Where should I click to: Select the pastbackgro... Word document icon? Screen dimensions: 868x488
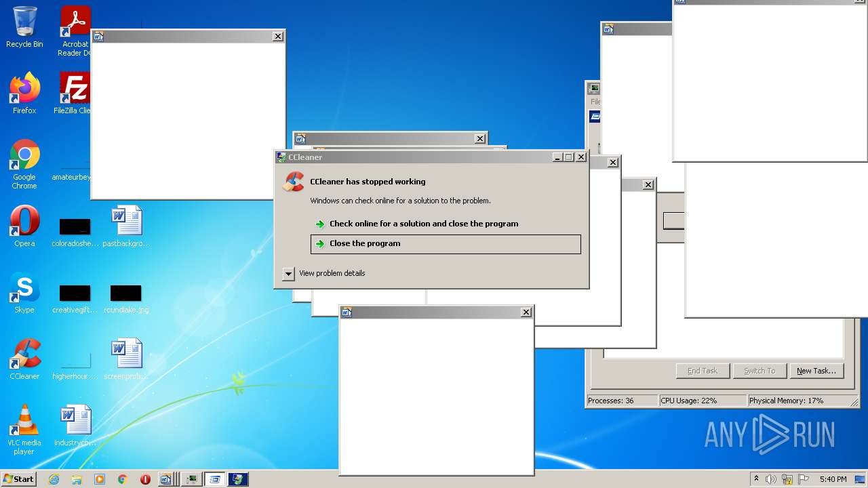pos(126,226)
